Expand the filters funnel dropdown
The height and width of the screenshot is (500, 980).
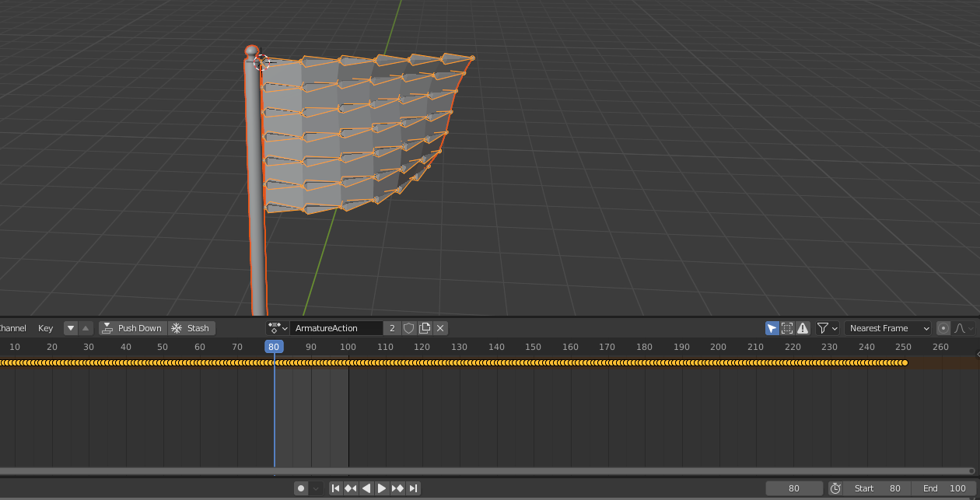[828, 328]
